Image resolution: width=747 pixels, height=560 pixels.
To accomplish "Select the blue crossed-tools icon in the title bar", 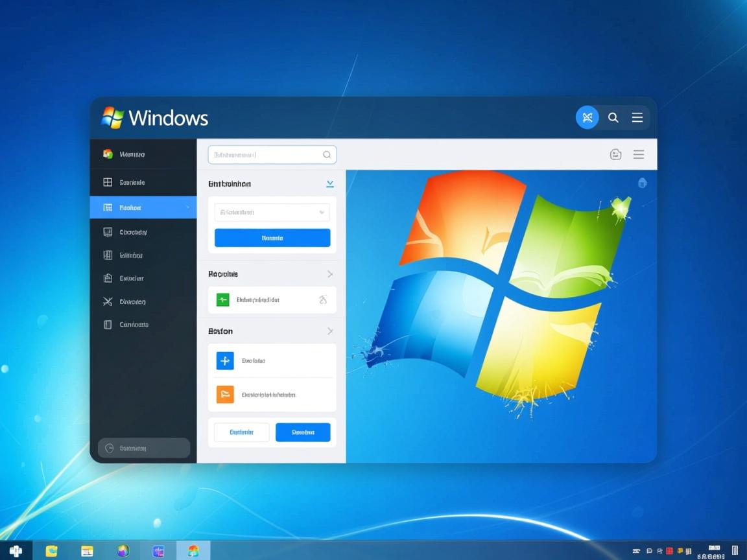I will [x=587, y=117].
